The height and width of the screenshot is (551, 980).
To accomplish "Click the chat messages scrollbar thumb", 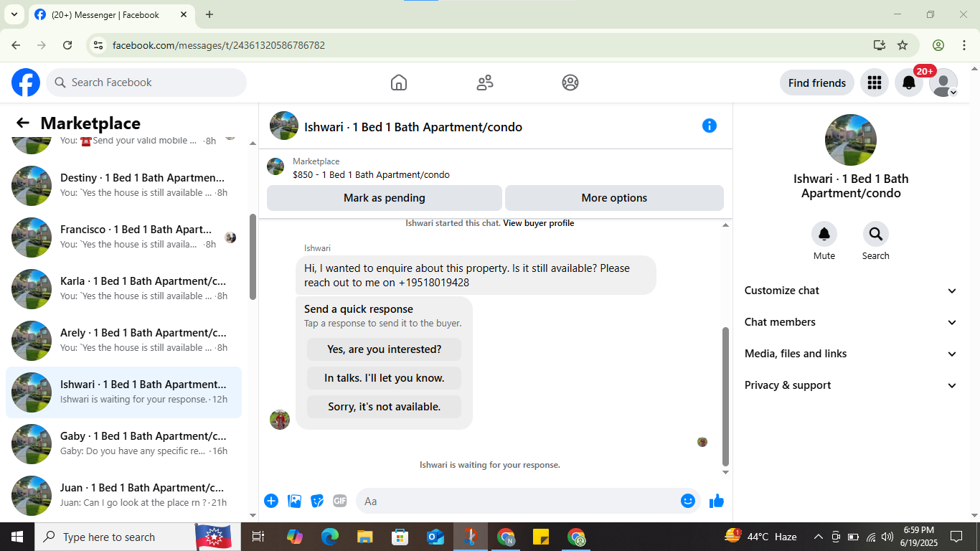I will [725, 396].
